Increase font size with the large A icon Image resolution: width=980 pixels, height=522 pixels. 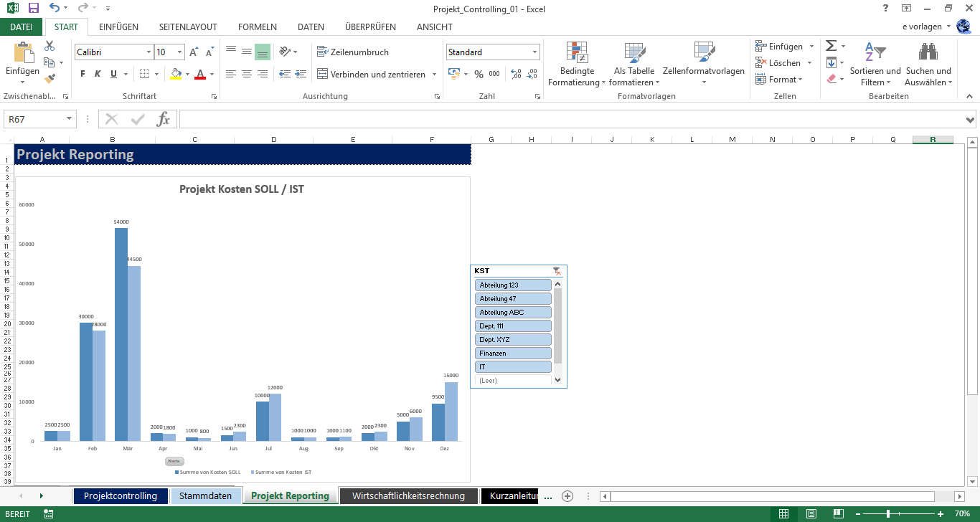[x=194, y=52]
